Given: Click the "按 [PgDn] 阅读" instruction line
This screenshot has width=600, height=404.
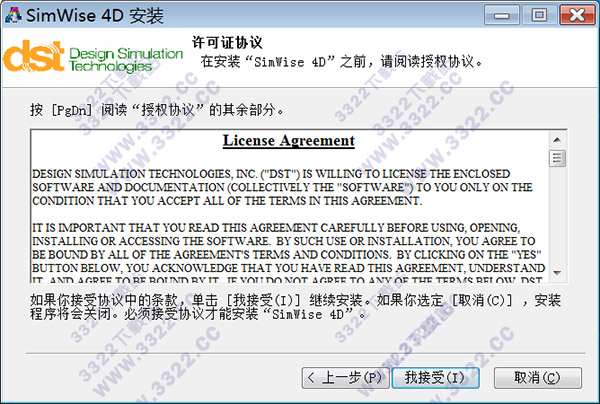Looking at the screenshot, I should click(x=157, y=110).
